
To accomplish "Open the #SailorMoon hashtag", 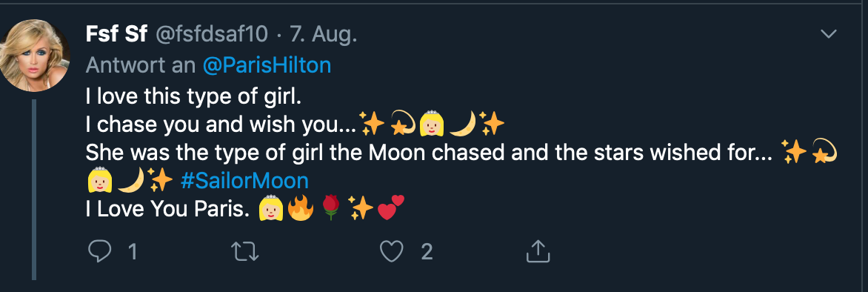I will pos(244,181).
